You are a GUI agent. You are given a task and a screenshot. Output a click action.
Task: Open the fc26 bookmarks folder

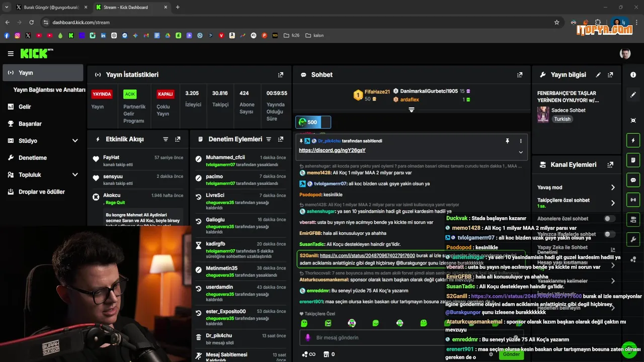coord(292,35)
